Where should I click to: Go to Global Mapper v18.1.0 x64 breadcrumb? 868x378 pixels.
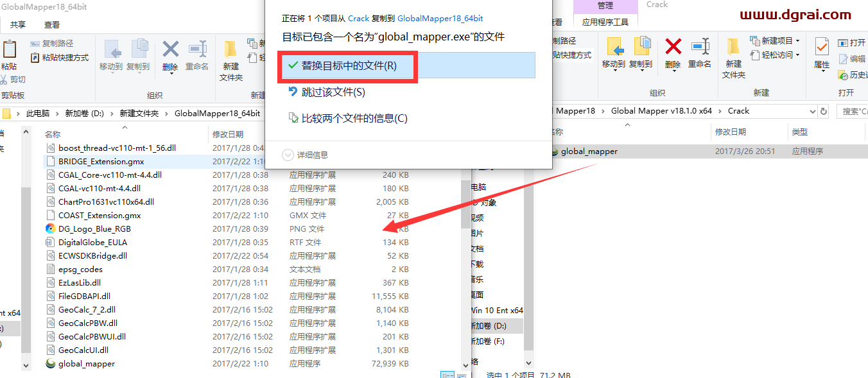click(661, 111)
